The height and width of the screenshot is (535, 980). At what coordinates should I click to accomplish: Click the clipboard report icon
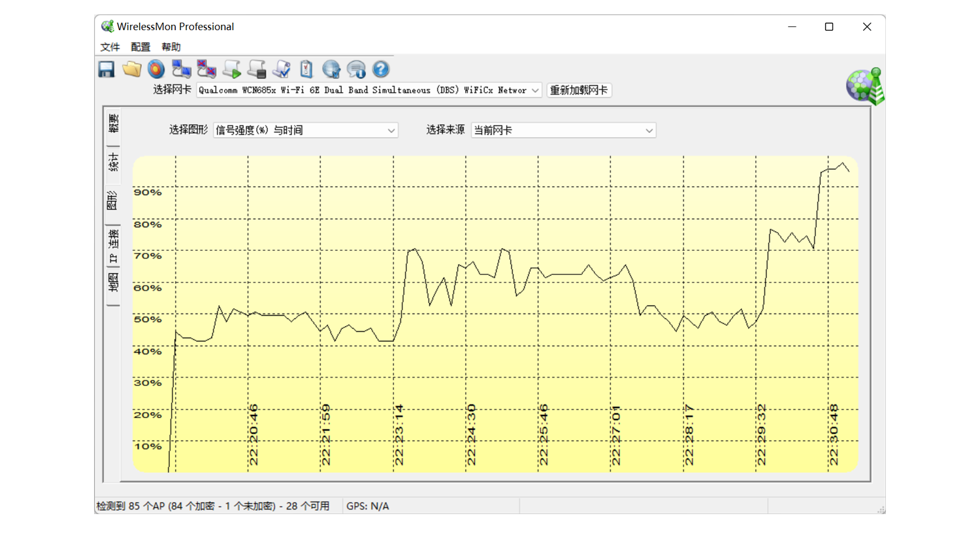305,69
